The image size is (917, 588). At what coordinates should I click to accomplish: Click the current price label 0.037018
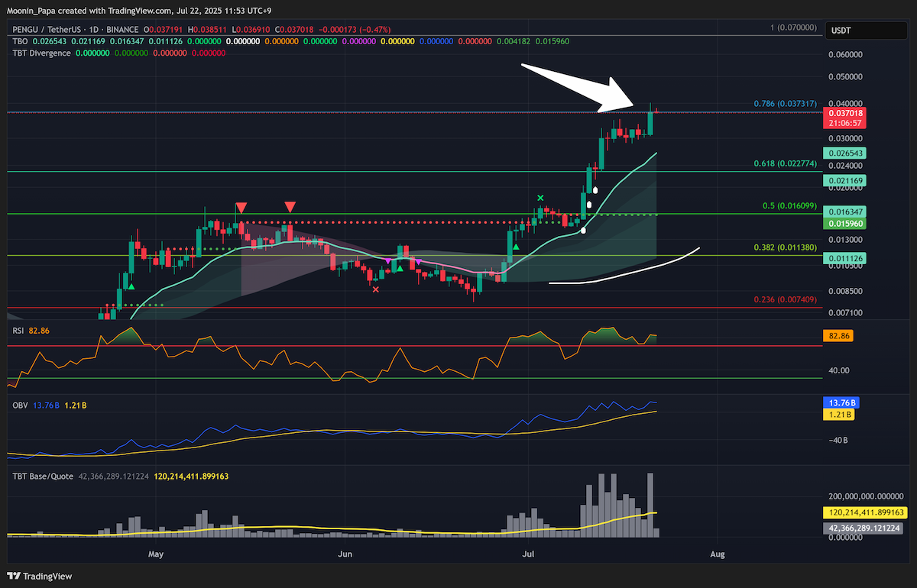pyautogui.click(x=839, y=112)
